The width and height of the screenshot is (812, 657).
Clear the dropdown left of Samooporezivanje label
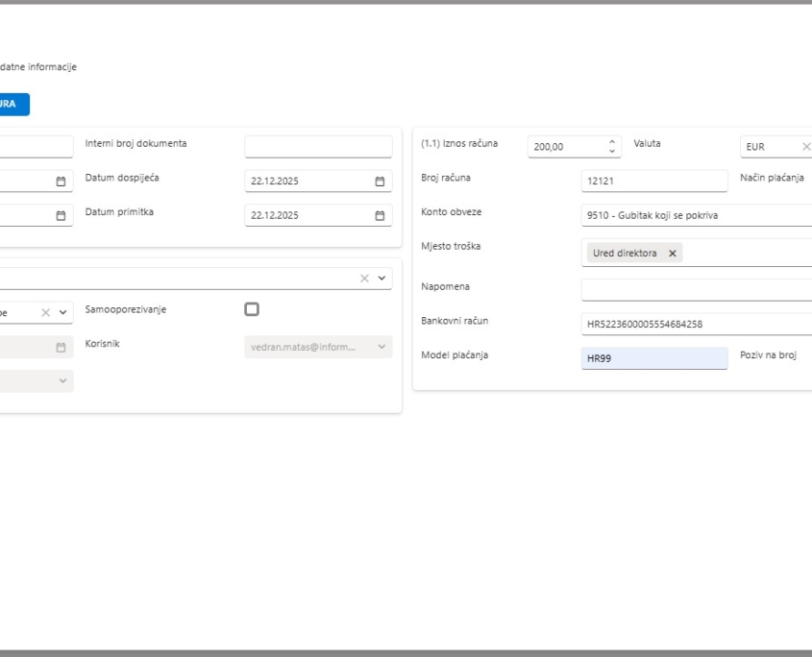[45, 312]
